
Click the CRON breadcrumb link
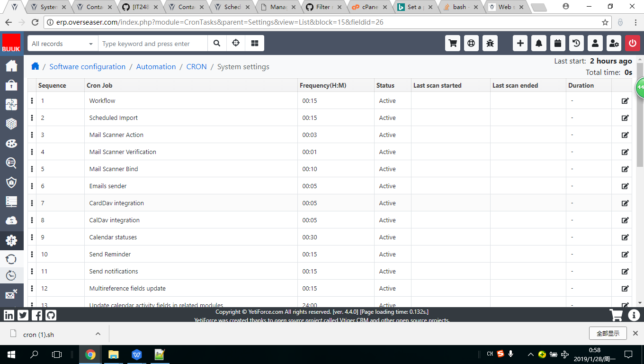click(x=197, y=67)
